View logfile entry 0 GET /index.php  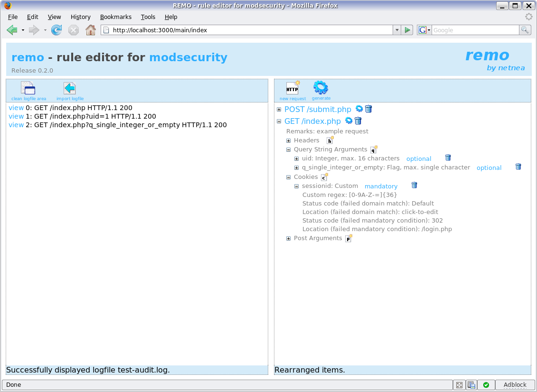point(16,108)
